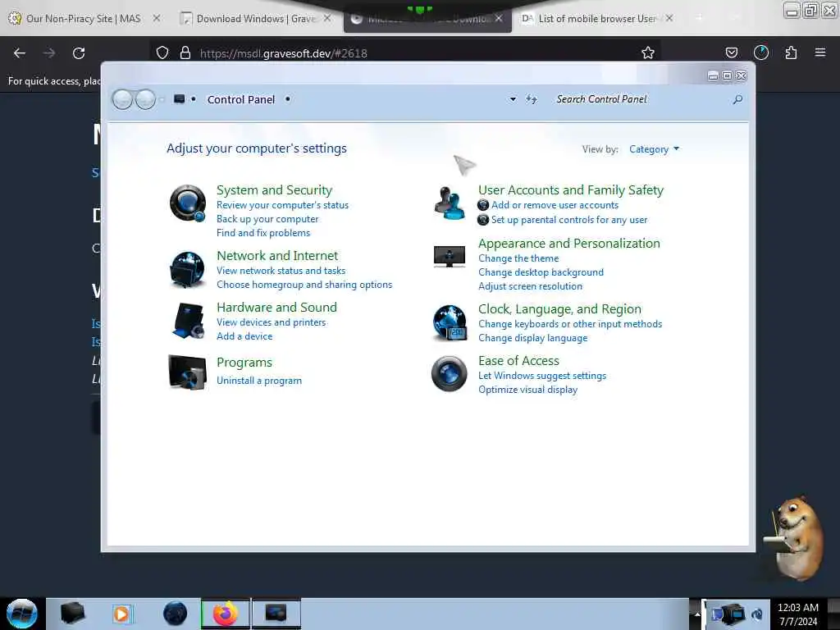Expand the View by Category dropdown
Image resolution: width=840 pixels, height=630 pixels.
[654, 149]
